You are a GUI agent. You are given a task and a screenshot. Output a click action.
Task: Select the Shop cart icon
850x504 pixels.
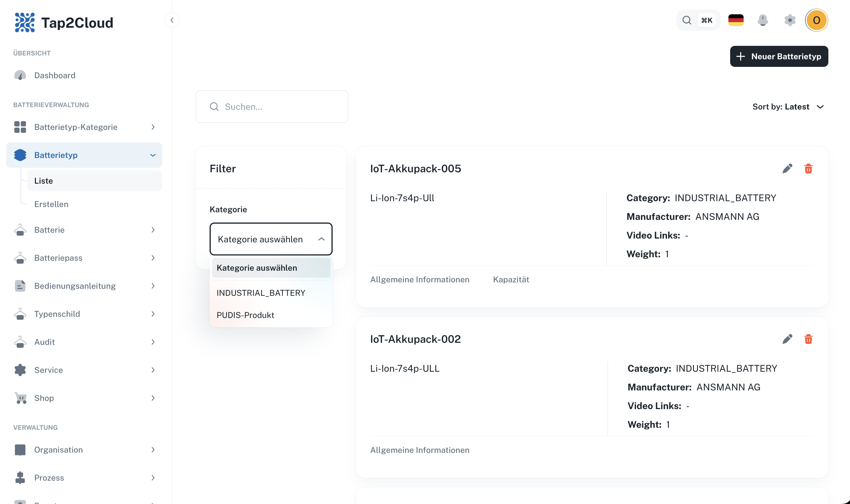(x=20, y=398)
